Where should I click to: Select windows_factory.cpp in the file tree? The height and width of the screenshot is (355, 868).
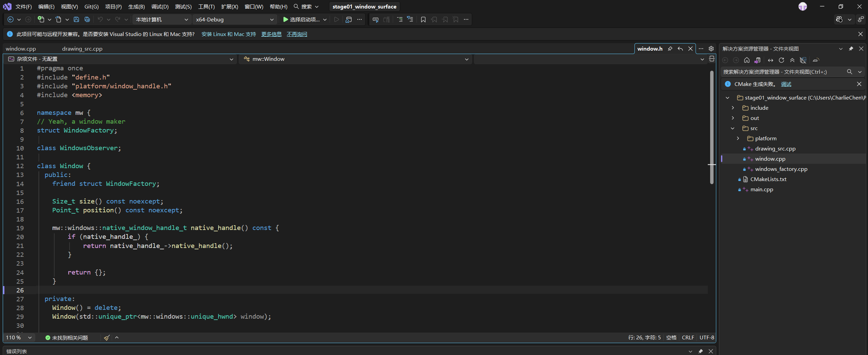(x=781, y=169)
